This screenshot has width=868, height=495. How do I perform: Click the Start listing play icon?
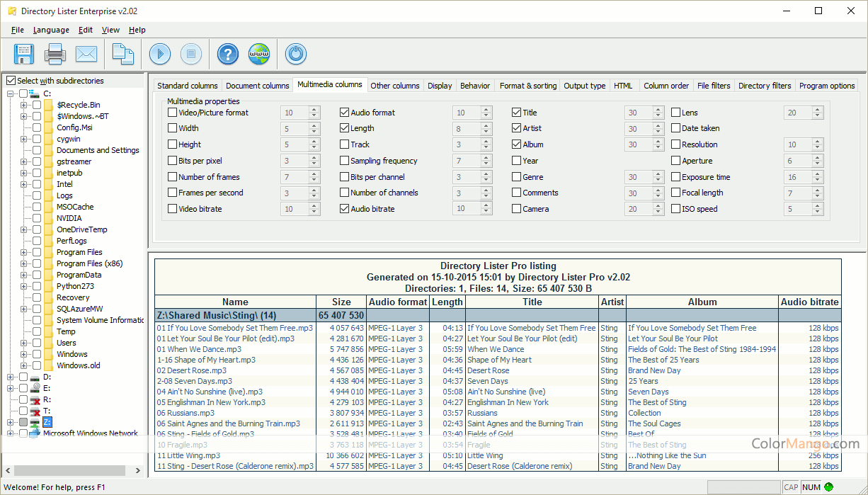tap(160, 54)
